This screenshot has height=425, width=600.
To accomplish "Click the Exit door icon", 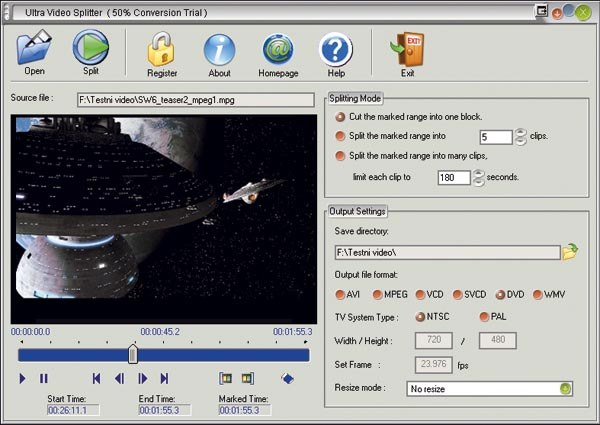I will coord(407,49).
